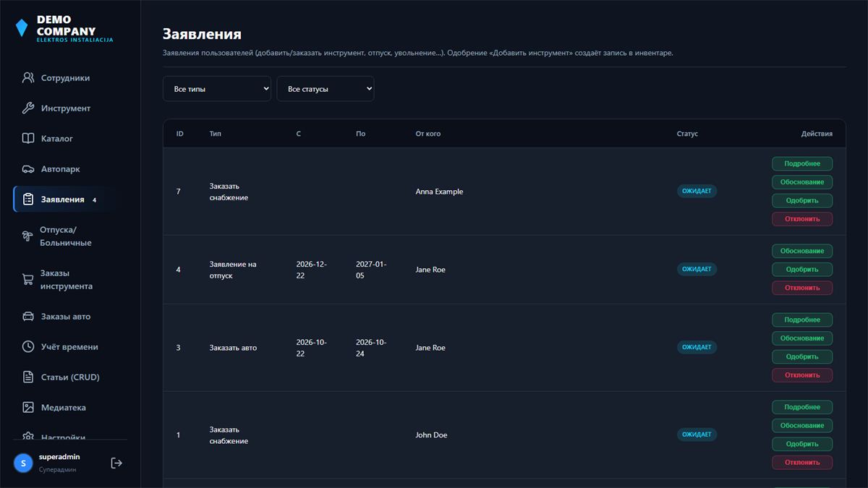This screenshot has height=488, width=868.
Task: Click the car icon next to Автопарк
Action: point(28,169)
